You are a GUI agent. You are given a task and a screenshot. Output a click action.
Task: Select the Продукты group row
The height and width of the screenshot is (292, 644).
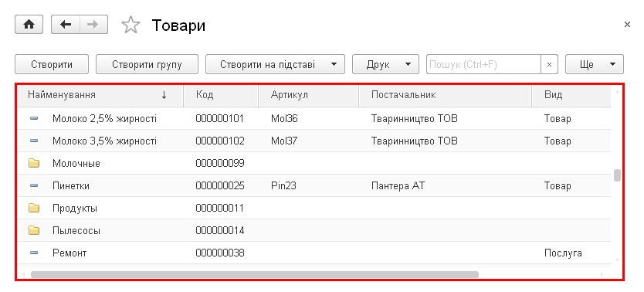[x=314, y=209]
